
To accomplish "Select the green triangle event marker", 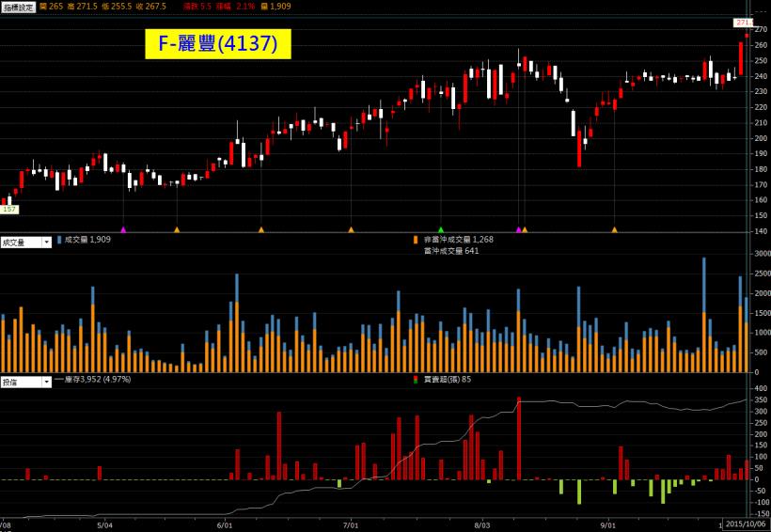I will [441, 229].
